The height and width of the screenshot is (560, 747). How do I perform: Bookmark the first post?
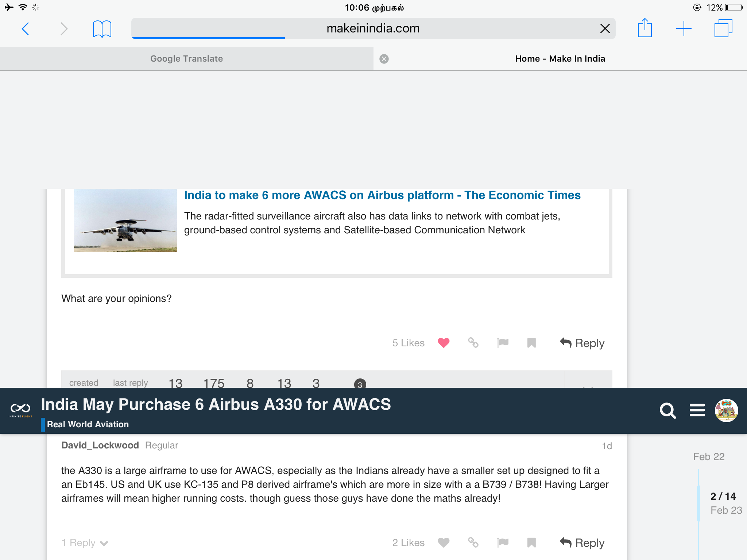[531, 343]
